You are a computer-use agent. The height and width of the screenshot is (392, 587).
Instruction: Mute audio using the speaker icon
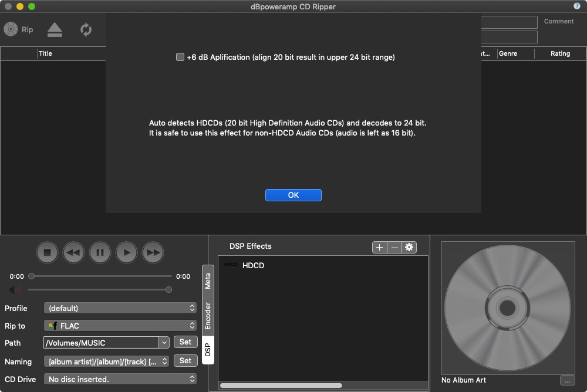(x=15, y=290)
